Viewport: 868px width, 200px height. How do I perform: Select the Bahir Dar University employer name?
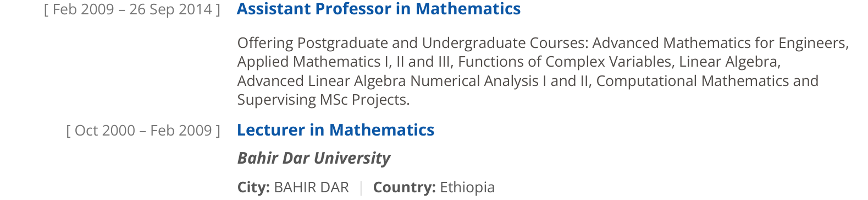[x=313, y=159]
